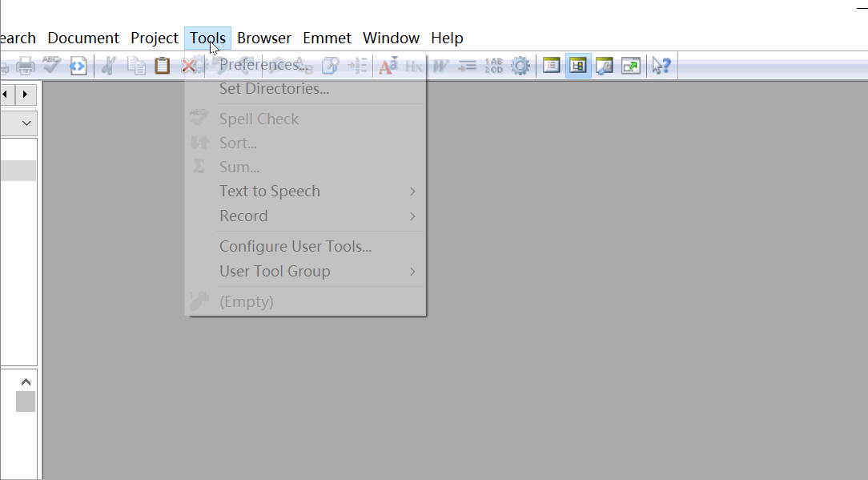Click the side panel scroll up arrow
Image resolution: width=868 pixels, height=480 pixels.
point(26,382)
